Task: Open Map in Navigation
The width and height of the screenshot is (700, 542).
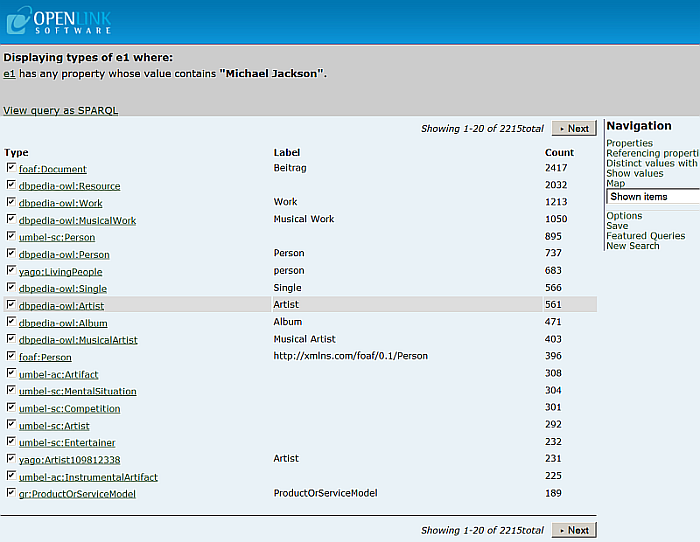Action: [616, 183]
